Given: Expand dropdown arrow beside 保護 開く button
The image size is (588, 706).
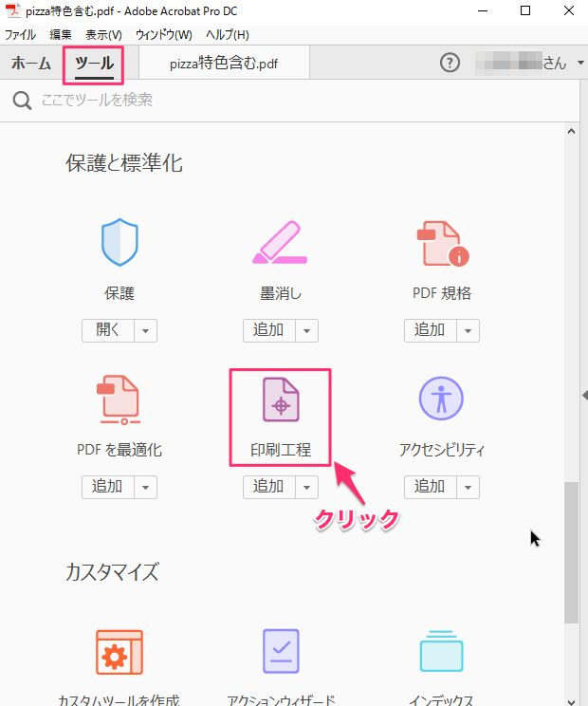Looking at the screenshot, I should 145,330.
